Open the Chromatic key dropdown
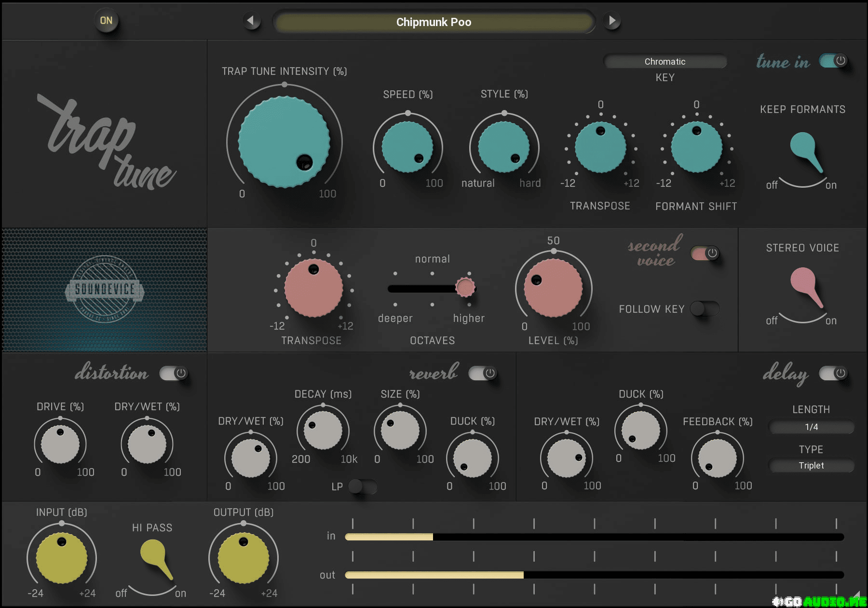Screen dimensions: 868x608 click(x=665, y=62)
